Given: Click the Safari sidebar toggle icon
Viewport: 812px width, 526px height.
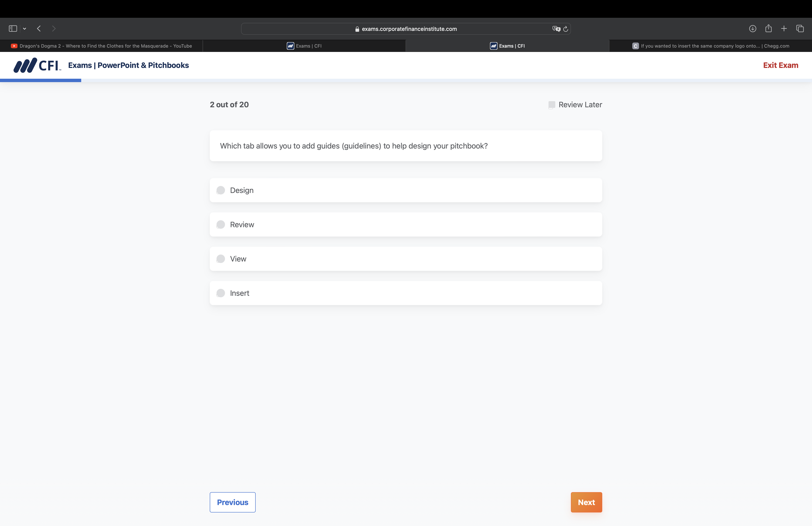Looking at the screenshot, I should (13, 29).
